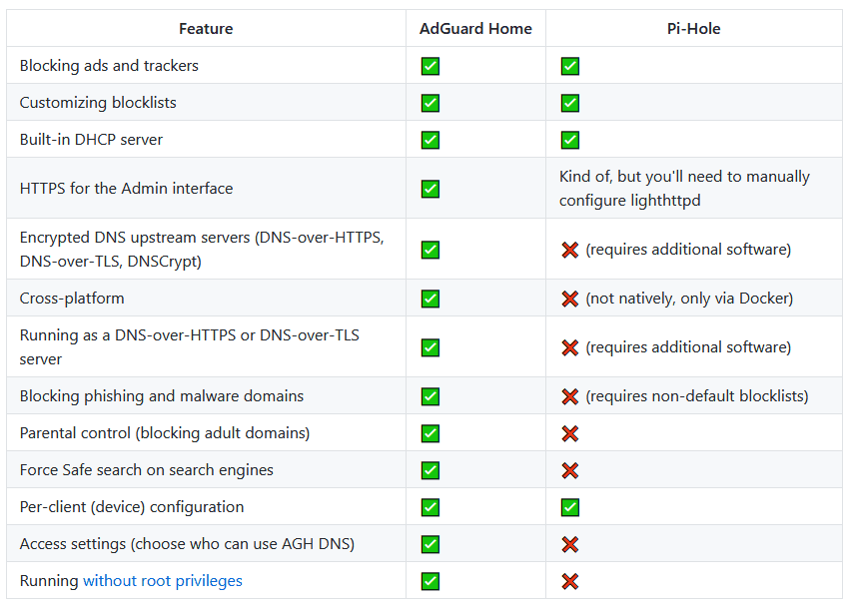Screen dimensions: 855x616
Task: Click AdGuard checkmark for HTTPS Admin interface
Action: tap(430, 189)
